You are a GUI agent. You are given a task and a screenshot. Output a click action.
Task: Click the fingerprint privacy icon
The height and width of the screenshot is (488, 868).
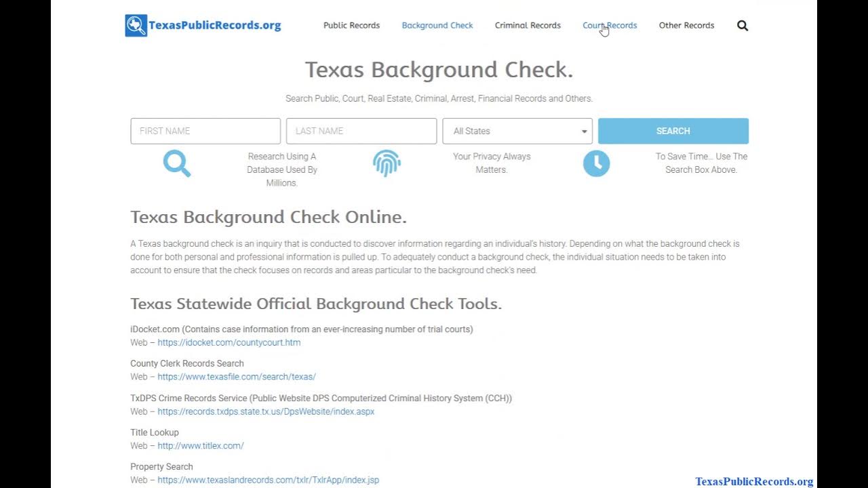click(x=387, y=163)
